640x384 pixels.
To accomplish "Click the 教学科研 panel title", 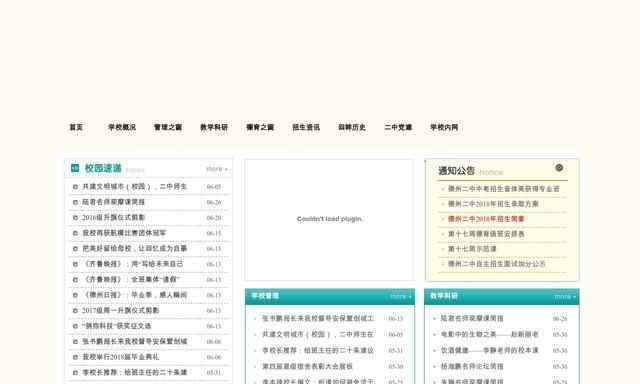I will pyautogui.click(x=444, y=296).
